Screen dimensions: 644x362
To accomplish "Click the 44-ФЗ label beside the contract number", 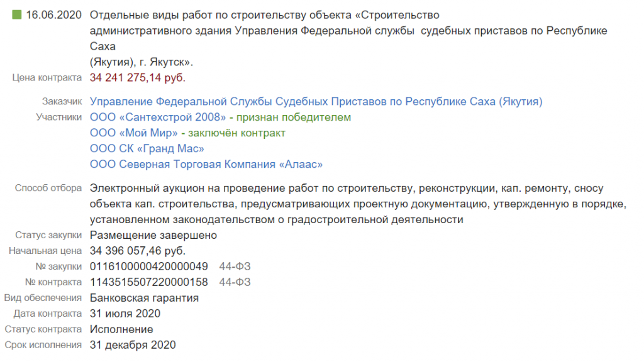I will coord(235,282).
